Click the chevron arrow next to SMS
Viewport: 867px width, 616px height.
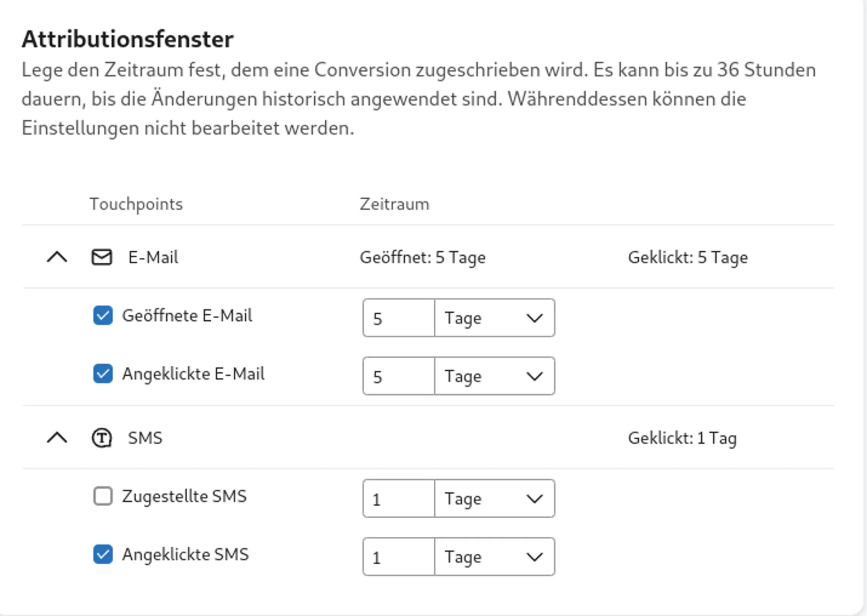coord(57,438)
